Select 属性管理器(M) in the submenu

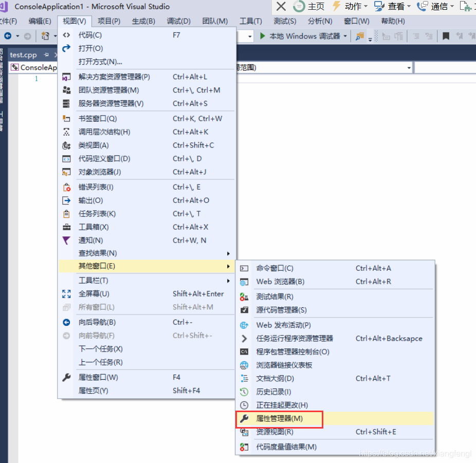tap(335, 419)
